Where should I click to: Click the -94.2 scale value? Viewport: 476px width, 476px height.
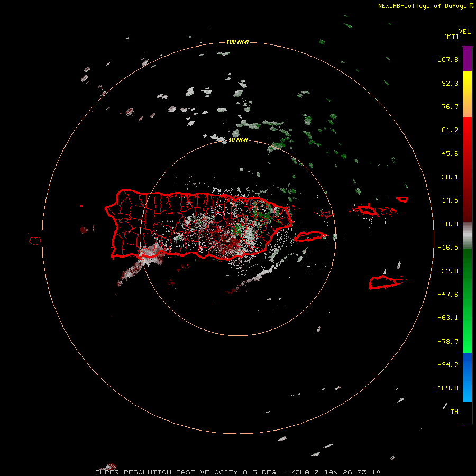pyautogui.click(x=448, y=365)
